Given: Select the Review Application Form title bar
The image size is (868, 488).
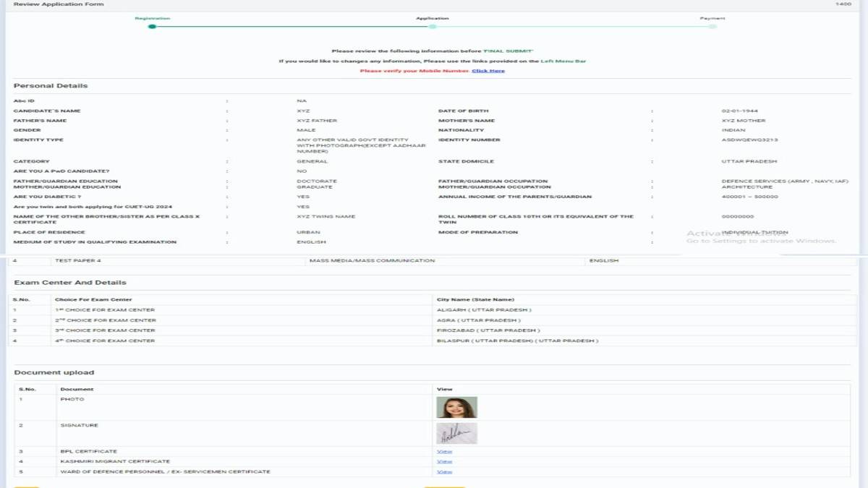Looking at the screenshot, I should [58, 4].
